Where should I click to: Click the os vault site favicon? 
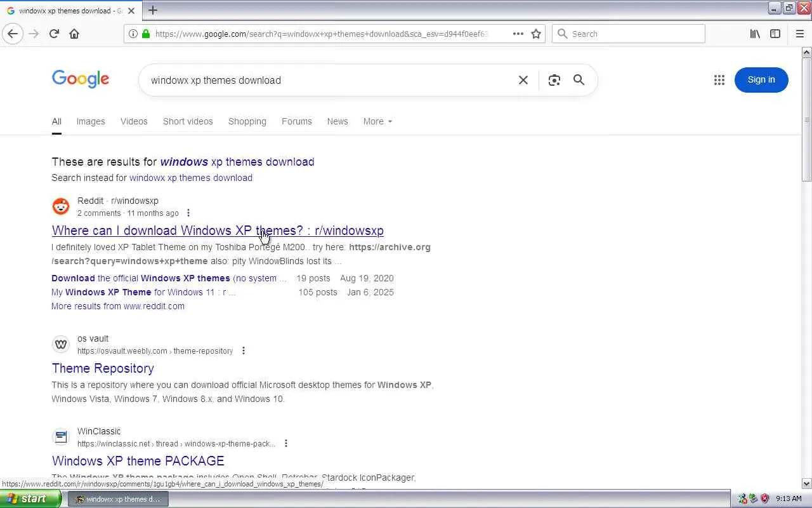point(61,344)
